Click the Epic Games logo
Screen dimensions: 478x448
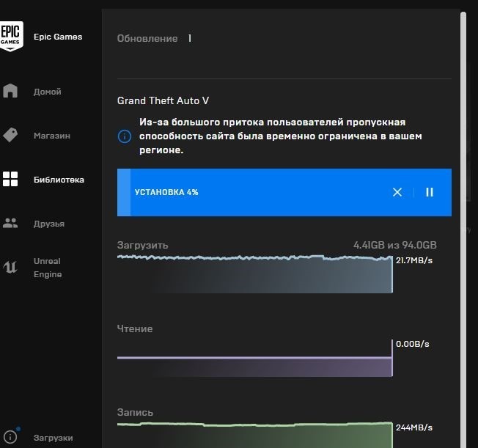point(11,36)
